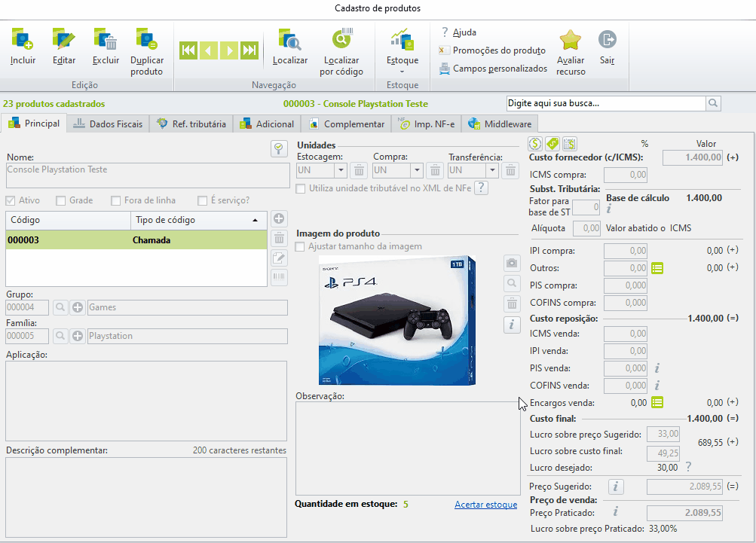Sort by Tipo de código column

tap(199, 220)
